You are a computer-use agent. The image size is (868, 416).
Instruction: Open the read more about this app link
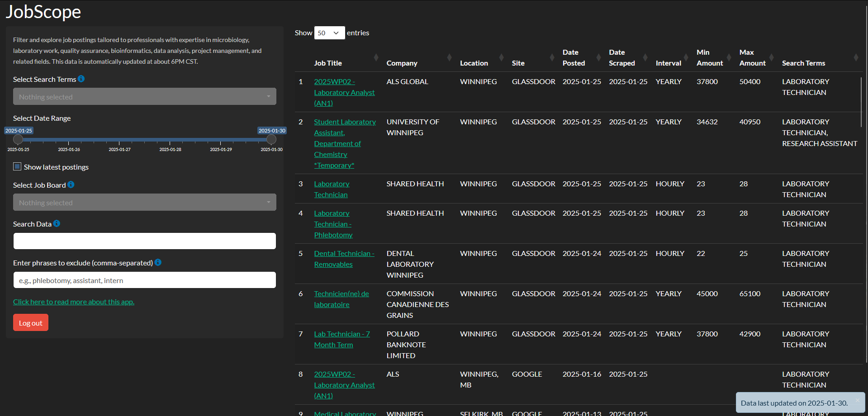[x=74, y=302]
